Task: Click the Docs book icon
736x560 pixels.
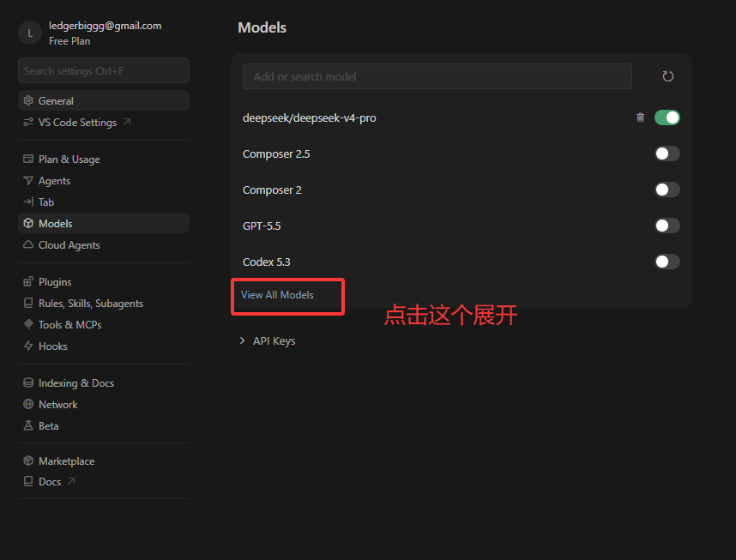Action: [x=28, y=482]
